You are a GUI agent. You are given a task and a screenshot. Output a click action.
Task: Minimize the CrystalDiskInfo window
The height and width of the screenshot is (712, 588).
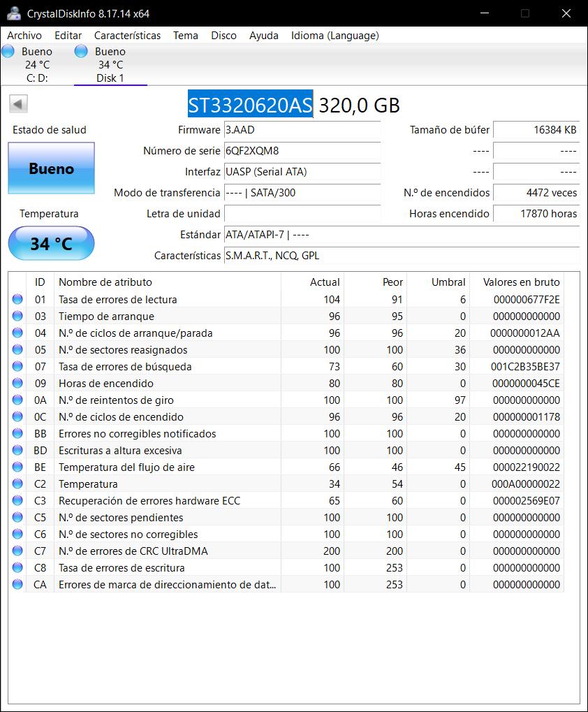pos(485,13)
